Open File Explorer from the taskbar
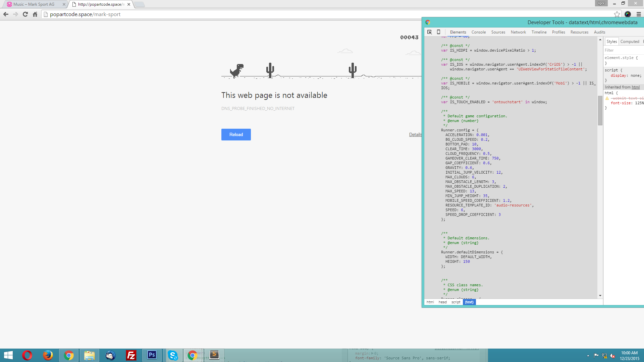Screen dimensions: 644x362 pyautogui.click(x=90, y=355)
